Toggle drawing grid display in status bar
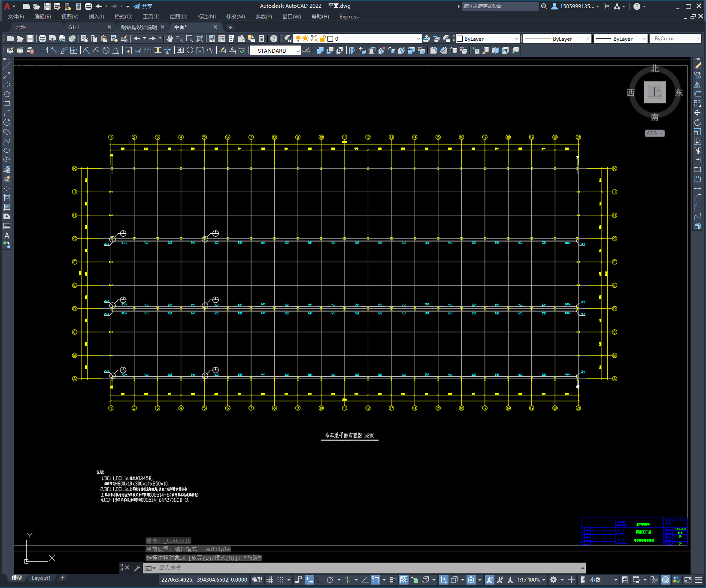706x588 pixels. coord(270,580)
